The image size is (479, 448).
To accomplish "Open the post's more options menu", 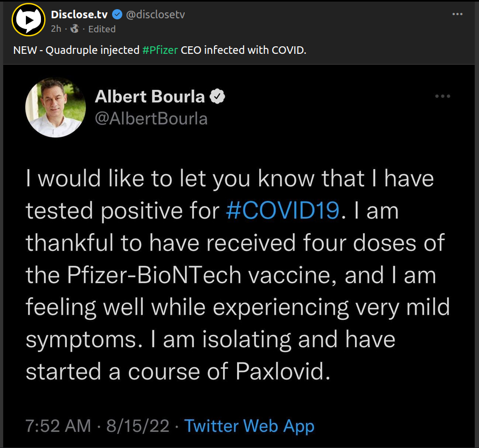I will (x=457, y=14).
